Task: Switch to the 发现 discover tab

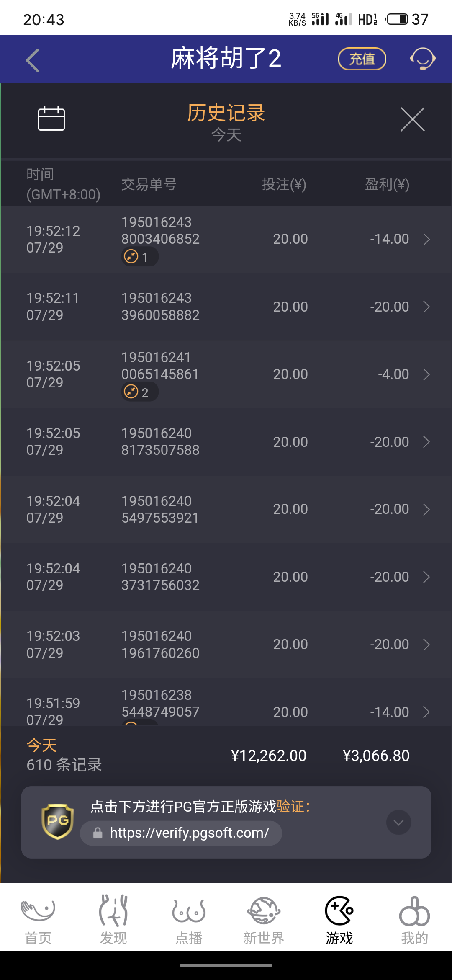Action: point(113,920)
